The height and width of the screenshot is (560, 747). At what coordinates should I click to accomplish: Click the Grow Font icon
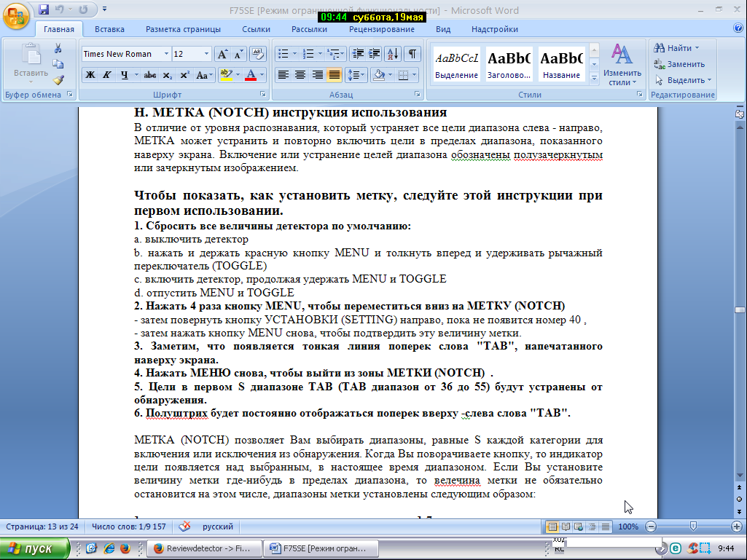click(x=222, y=54)
